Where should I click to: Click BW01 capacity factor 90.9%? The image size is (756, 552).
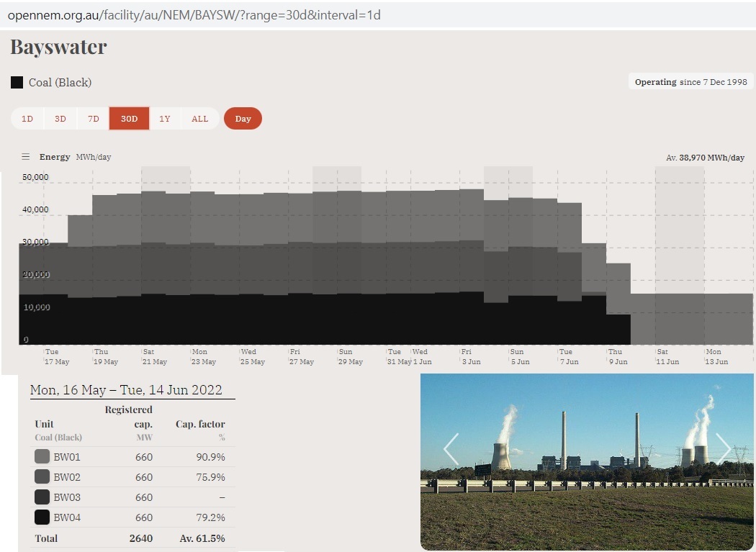tap(211, 456)
